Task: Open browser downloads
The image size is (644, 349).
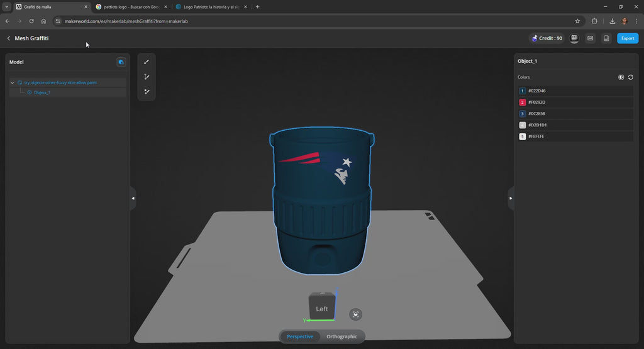Action: pos(612,21)
